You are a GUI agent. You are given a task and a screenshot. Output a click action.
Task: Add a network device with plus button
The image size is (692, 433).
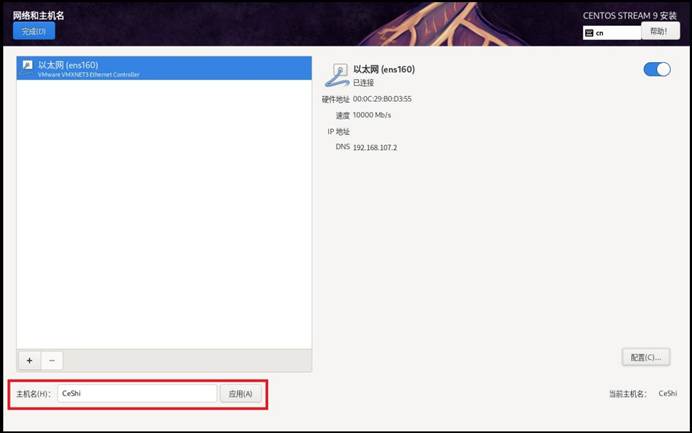(29, 361)
